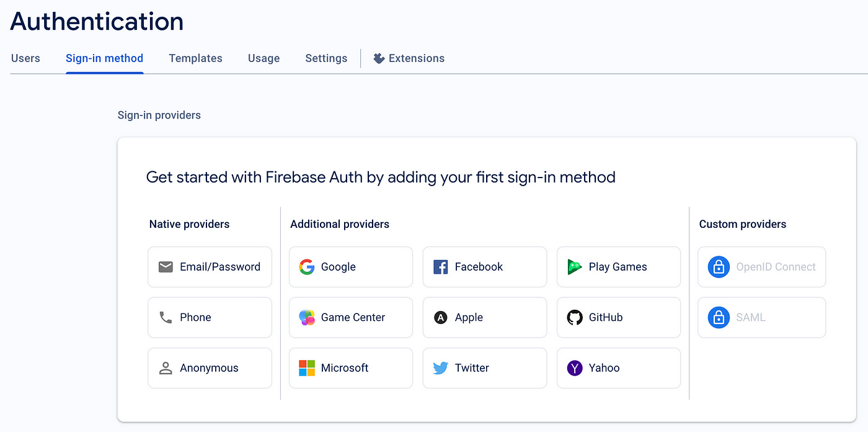Select the Phone handset icon
Viewport: 868px width, 432px height.
click(166, 317)
